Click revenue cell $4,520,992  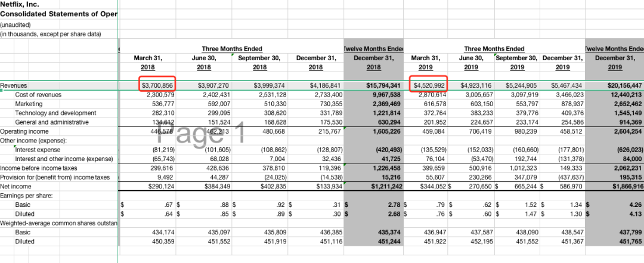[428, 85]
